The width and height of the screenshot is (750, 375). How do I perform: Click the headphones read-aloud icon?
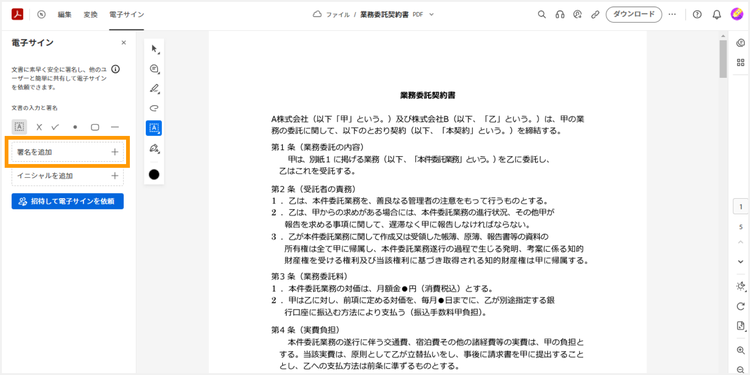click(x=560, y=14)
